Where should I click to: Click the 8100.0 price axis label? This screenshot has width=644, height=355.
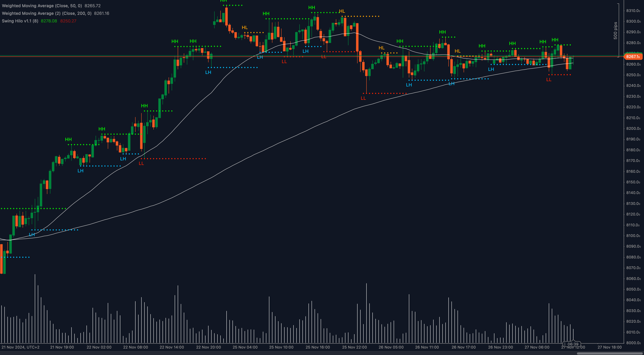tap(633, 235)
